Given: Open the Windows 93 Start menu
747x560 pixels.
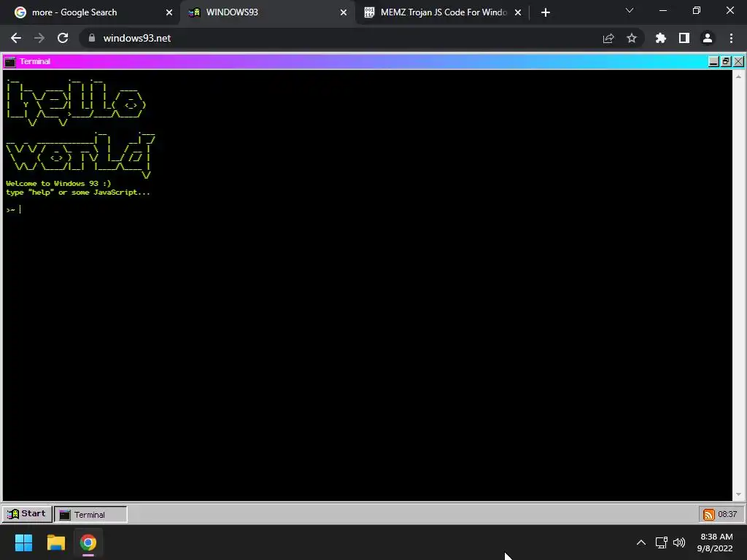Looking at the screenshot, I should point(27,514).
